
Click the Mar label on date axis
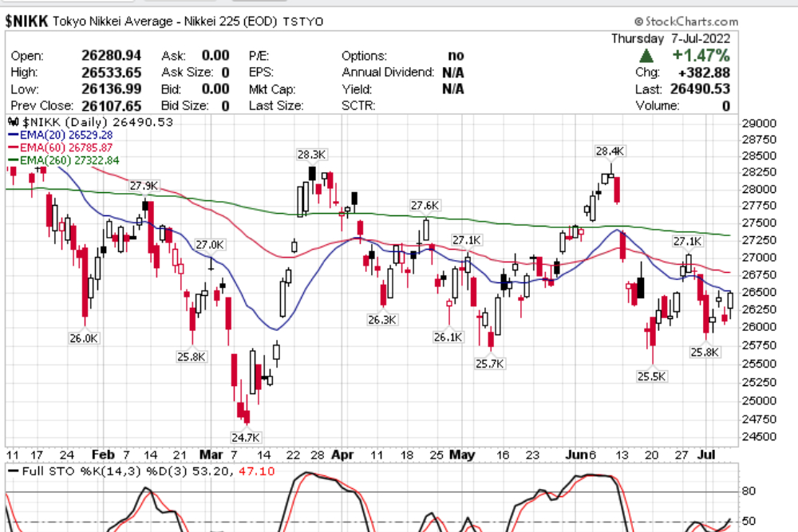pos(211,455)
